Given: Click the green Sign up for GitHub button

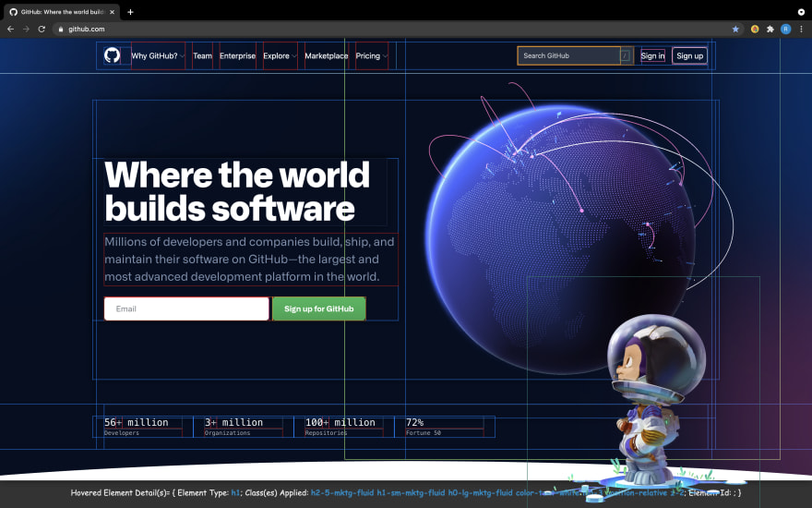Looking at the screenshot, I should [x=319, y=308].
